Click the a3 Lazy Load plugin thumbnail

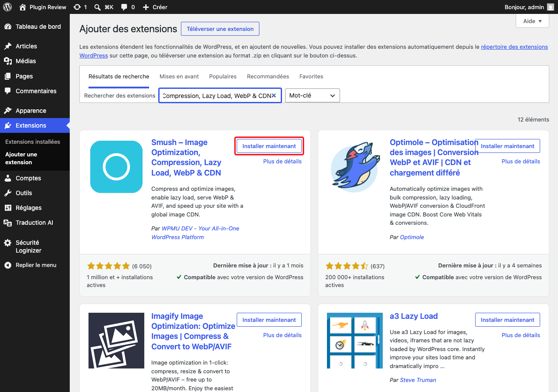pos(355,341)
